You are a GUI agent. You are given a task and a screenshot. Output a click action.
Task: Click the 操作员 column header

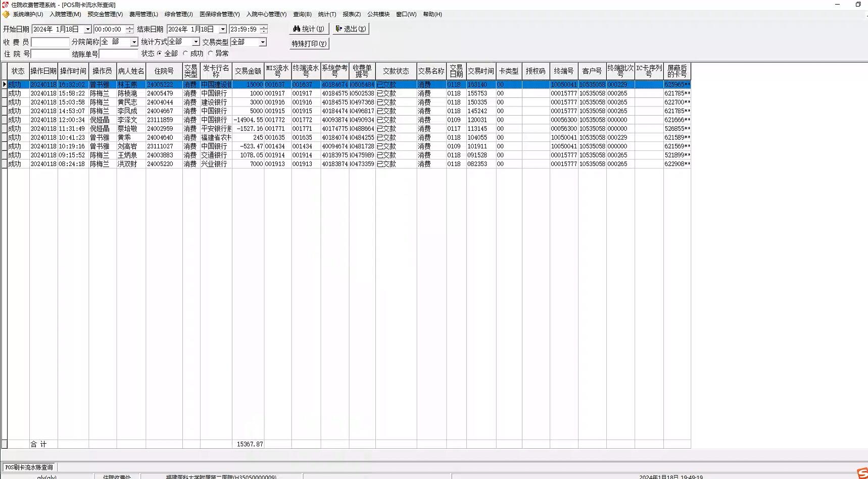103,71
